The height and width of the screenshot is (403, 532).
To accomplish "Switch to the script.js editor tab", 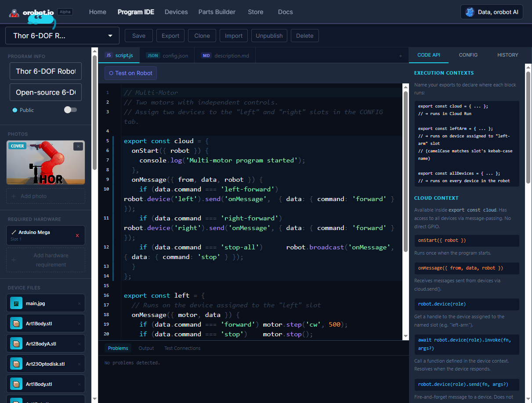I will point(119,55).
